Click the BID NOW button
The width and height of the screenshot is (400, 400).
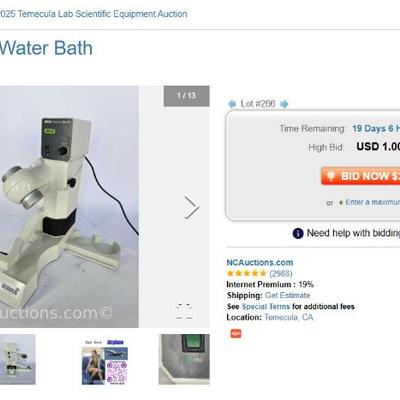tap(360, 176)
